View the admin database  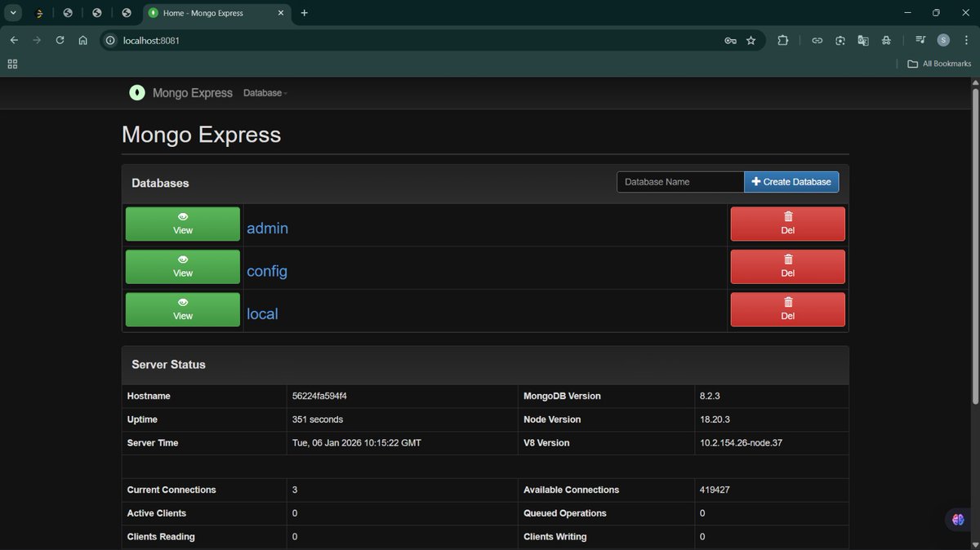pos(183,224)
